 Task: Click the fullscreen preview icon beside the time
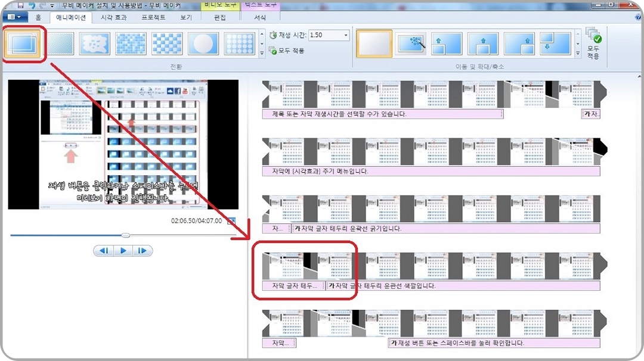click(231, 220)
